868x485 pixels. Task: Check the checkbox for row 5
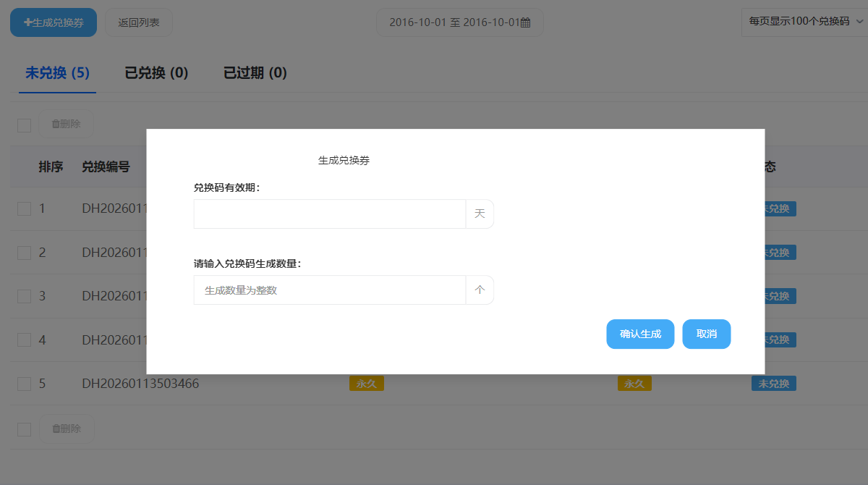point(25,384)
